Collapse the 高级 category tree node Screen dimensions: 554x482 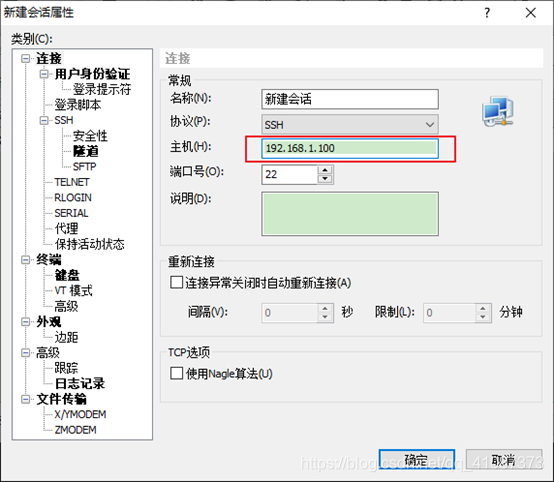click(25, 353)
